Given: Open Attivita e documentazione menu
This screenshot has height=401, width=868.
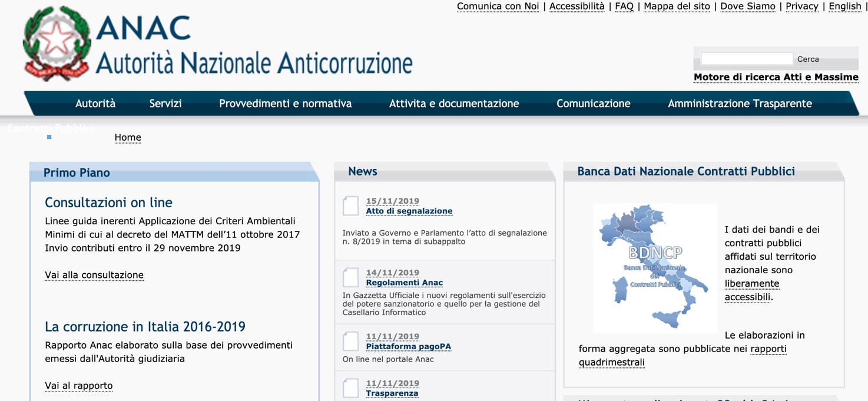Looking at the screenshot, I should tap(454, 104).
